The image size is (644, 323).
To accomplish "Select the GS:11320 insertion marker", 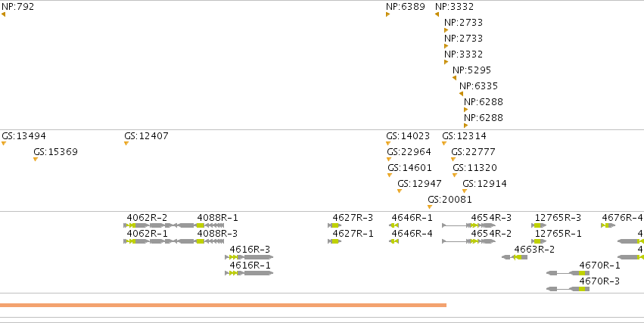I will pyautogui.click(x=455, y=175).
